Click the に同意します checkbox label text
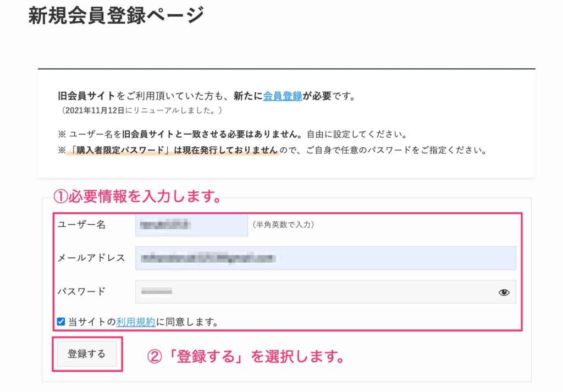Viewport: 563px width, 392px height. coord(187,322)
